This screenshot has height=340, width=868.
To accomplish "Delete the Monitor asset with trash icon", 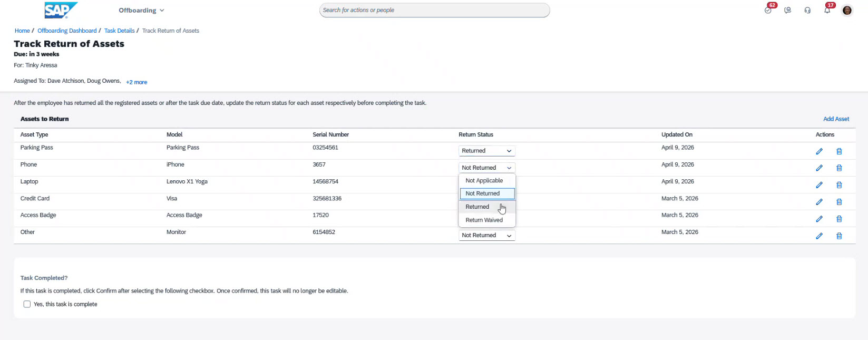I will [839, 236].
